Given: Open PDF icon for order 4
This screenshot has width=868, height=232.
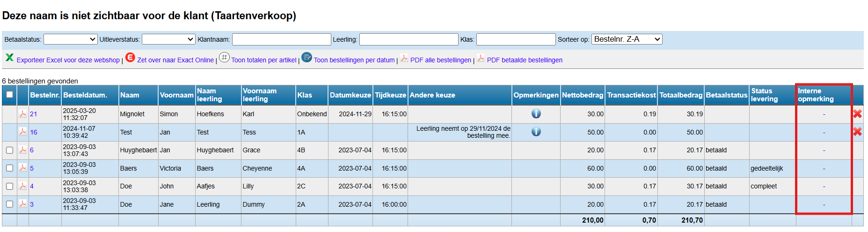Looking at the screenshot, I should pos(22,186).
